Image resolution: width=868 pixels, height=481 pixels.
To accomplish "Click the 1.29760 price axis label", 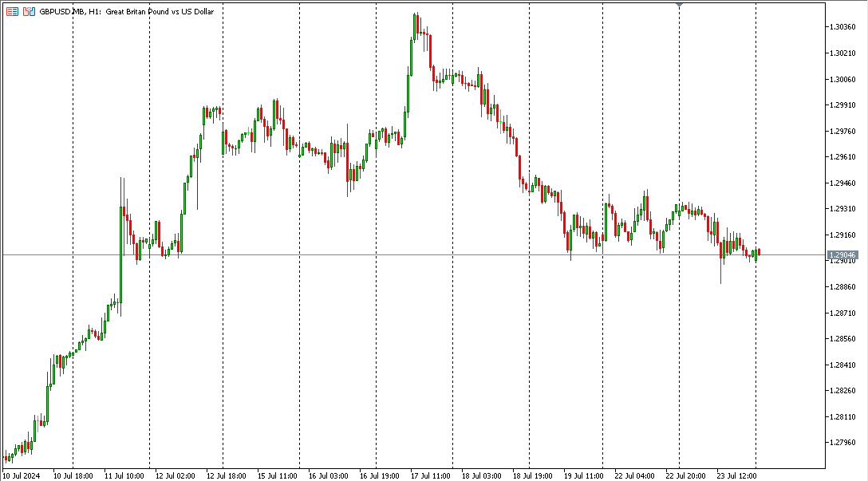I will pyautogui.click(x=842, y=131).
